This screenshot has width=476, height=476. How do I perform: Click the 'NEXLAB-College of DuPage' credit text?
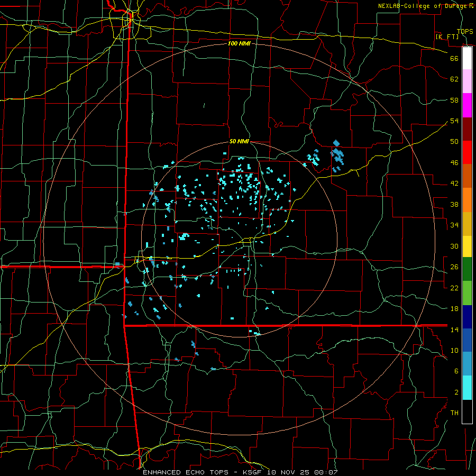pyautogui.click(x=422, y=6)
